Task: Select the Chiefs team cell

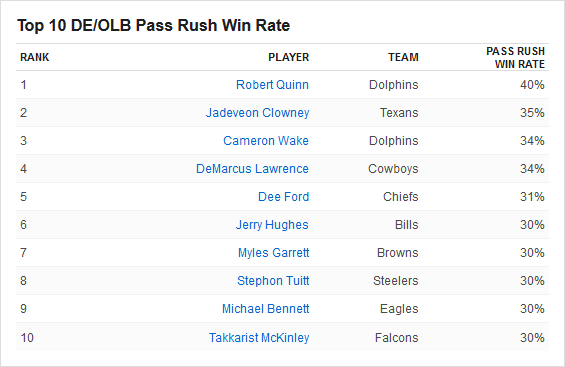Action: [401, 197]
